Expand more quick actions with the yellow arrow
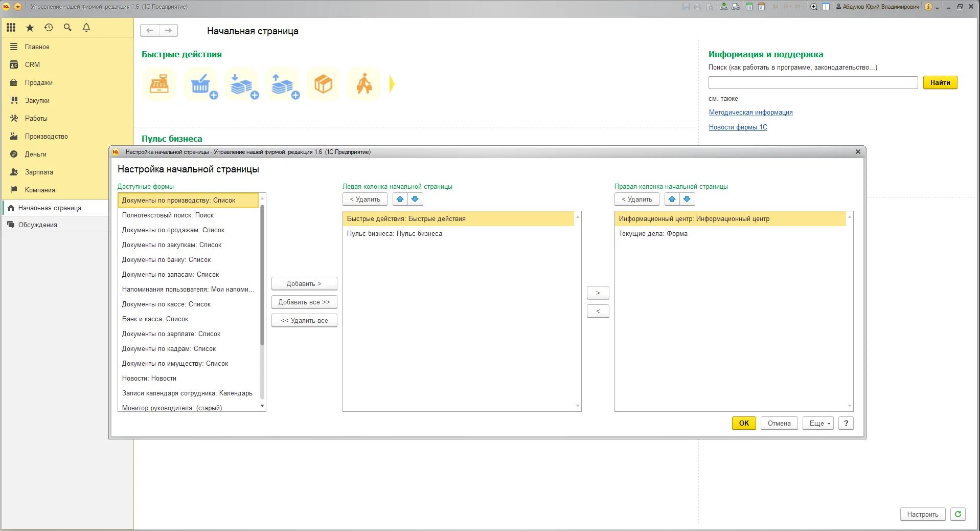The width and height of the screenshot is (980, 531). pos(392,84)
